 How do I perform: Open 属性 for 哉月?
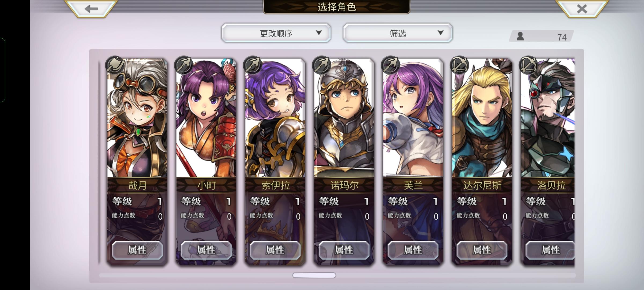point(137,250)
